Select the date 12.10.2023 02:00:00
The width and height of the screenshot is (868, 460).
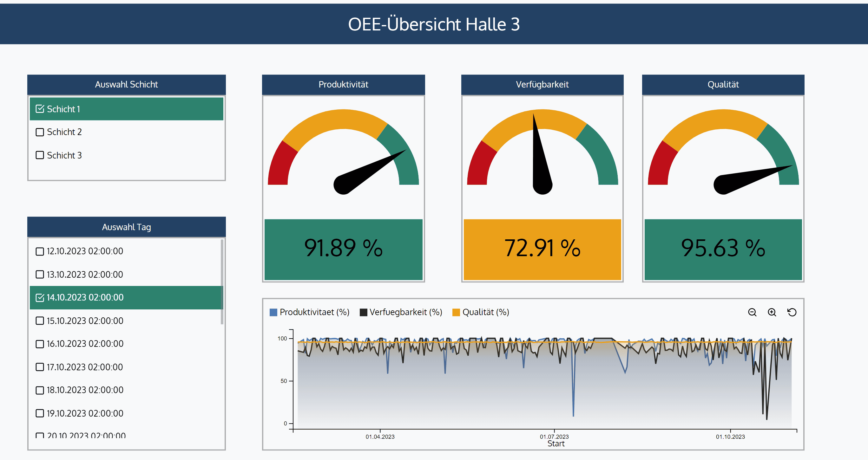[40, 251]
